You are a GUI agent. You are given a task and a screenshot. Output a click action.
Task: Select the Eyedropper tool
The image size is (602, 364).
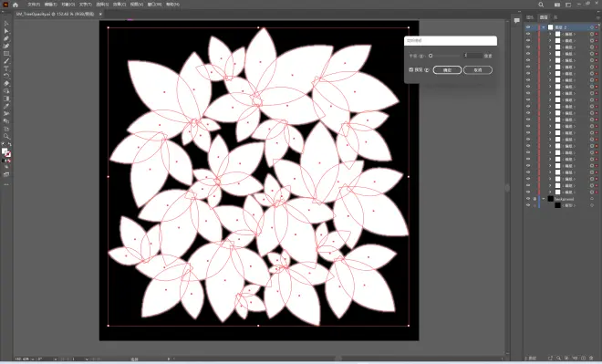(x=6, y=107)
